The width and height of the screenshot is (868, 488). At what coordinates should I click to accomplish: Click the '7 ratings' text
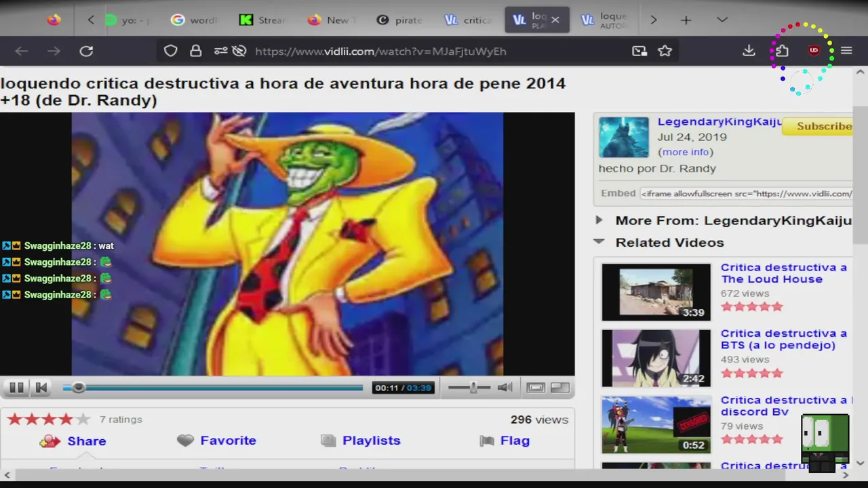[x=121, y=420]
